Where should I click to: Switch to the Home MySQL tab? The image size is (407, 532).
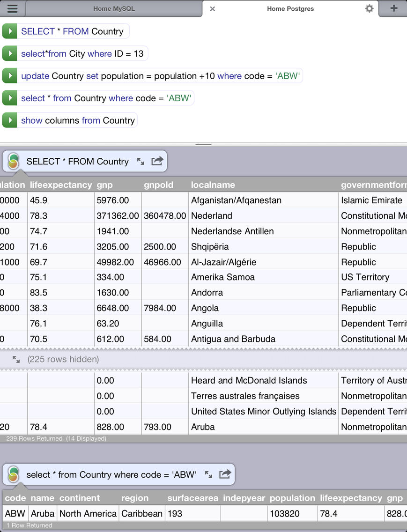tap(114, 8)
